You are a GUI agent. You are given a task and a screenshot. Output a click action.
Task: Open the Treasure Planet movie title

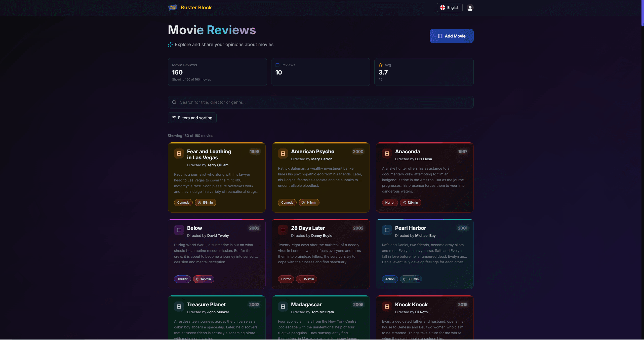[206, 305]
